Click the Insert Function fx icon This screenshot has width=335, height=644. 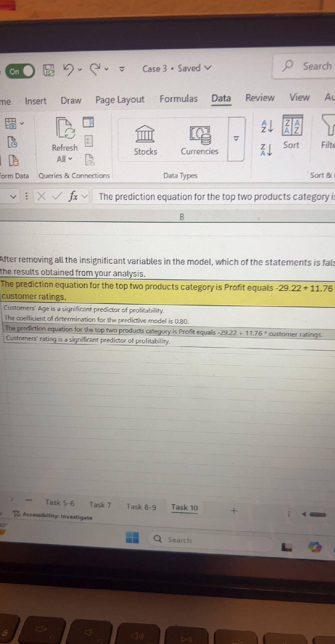click(x=73, y=196)
